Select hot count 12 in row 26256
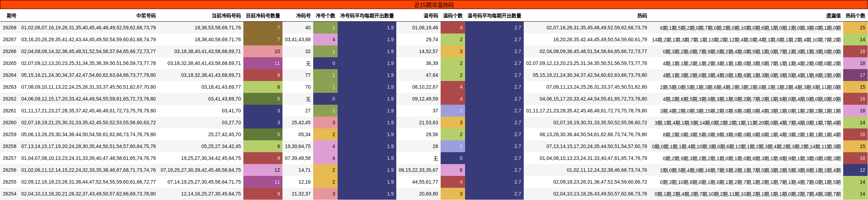This screenshot has height=200, width=868. tap(855, 170)
